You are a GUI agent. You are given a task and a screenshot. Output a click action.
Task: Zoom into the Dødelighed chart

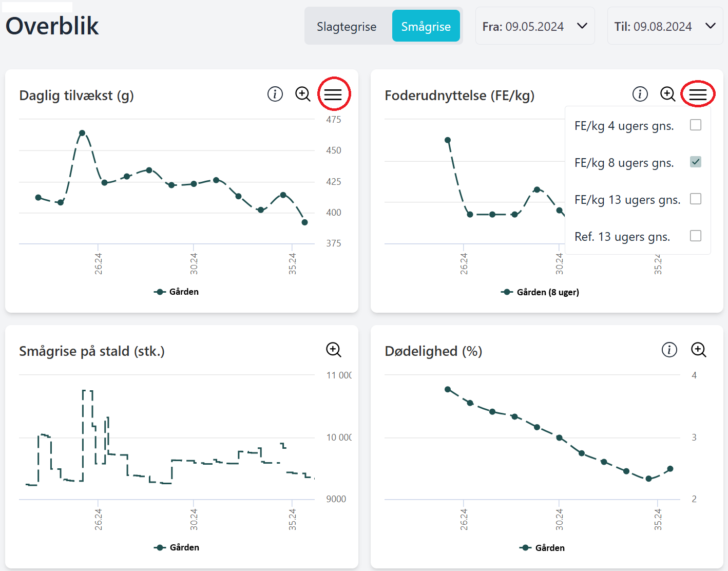coord(698,350)
